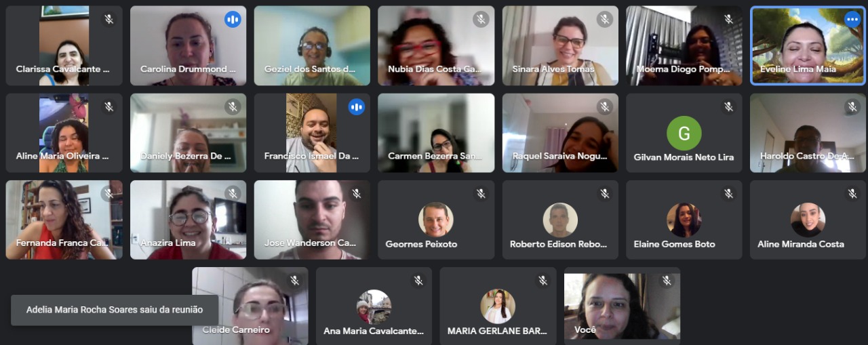The height and width of the screenshot is (345, 868).
Task: Click the green G avatar of Gilvan Morais
Action: coord(684,134)
